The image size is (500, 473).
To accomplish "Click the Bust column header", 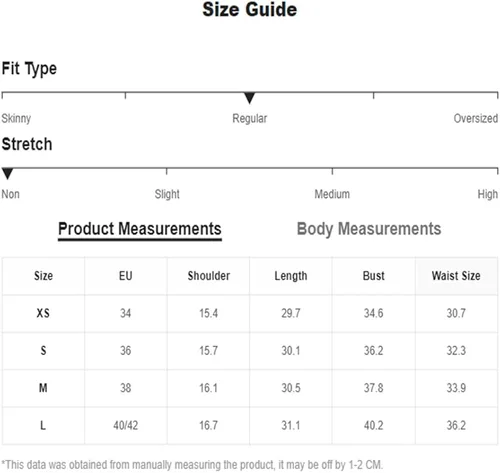I will (374, 276).
